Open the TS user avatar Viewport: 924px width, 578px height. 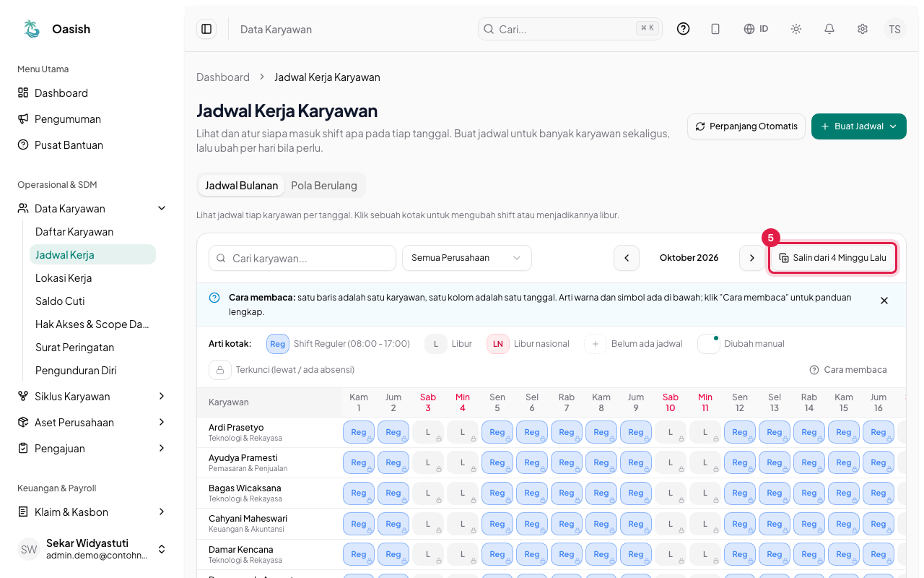895,29
